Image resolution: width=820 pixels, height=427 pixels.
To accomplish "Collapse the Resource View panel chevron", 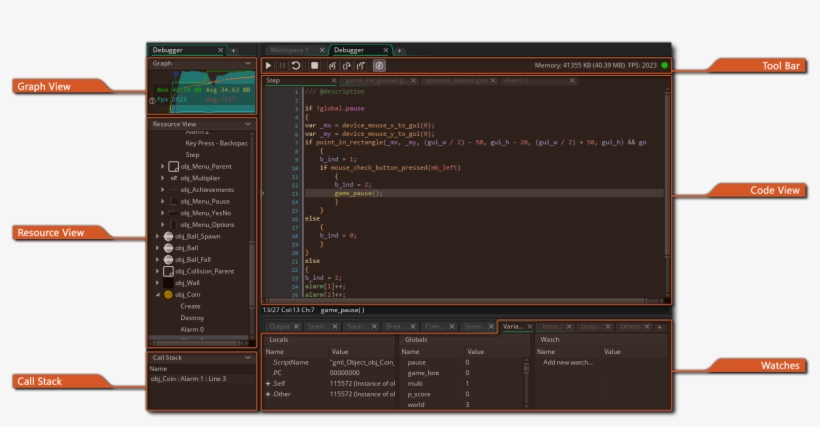I will pyautogui.click(x=247, y=124).
